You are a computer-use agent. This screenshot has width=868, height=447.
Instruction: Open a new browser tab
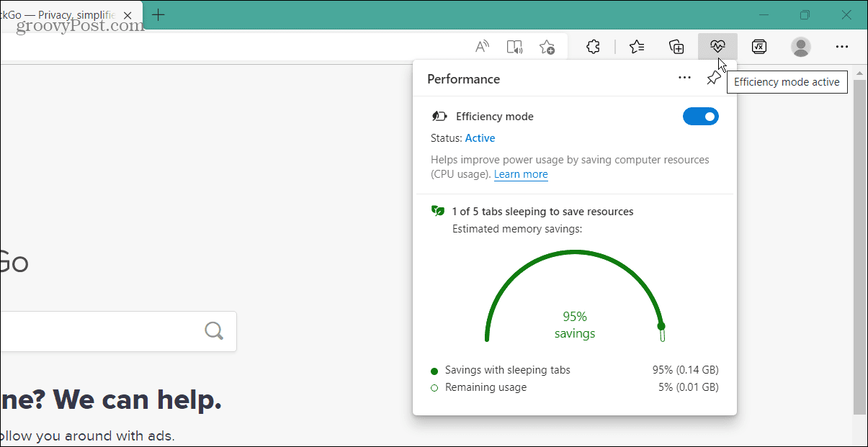pyautogui.click(x=158, y=14)
